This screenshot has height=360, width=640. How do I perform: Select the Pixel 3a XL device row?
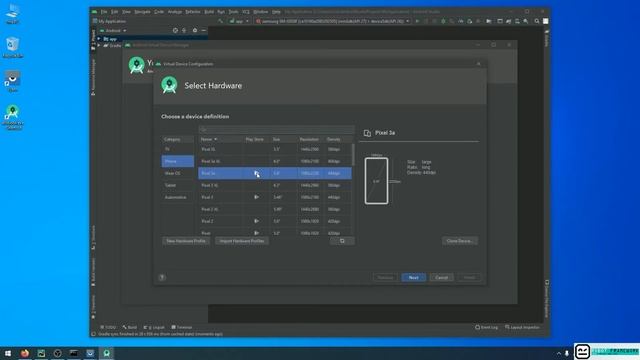tap(275, 161)
